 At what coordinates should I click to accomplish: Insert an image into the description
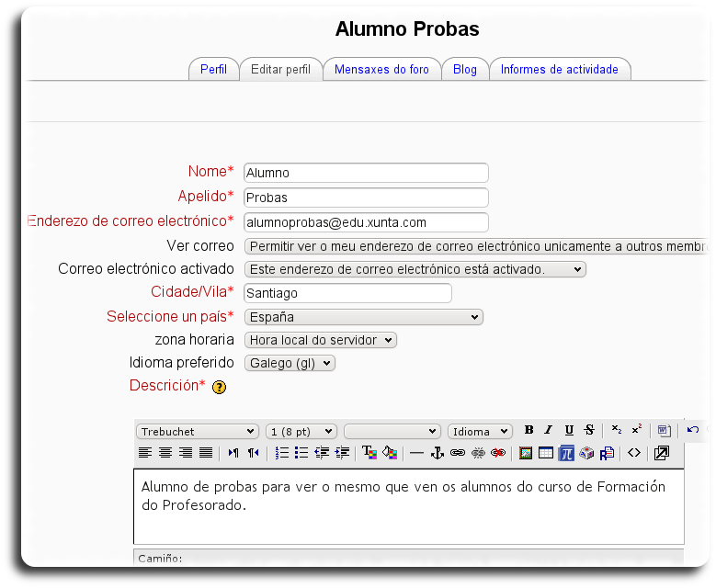[x=526, y=453]
